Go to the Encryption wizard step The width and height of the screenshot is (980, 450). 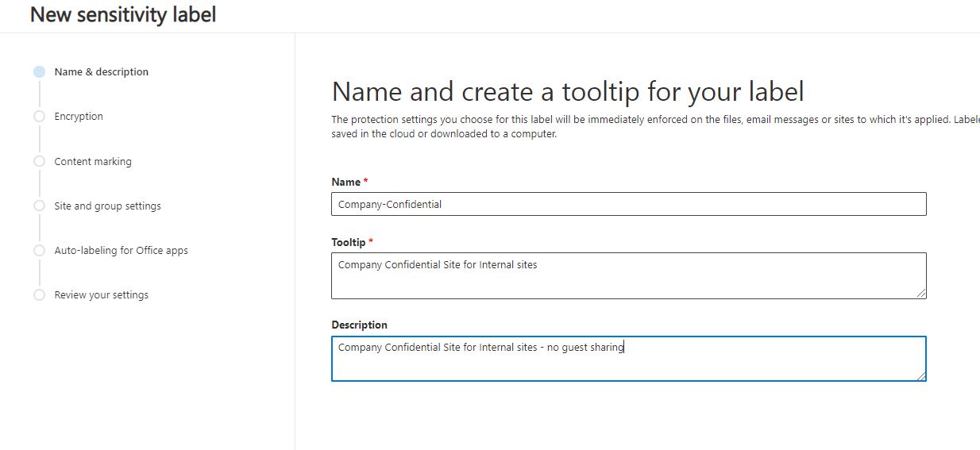click(x=79, y=117)
